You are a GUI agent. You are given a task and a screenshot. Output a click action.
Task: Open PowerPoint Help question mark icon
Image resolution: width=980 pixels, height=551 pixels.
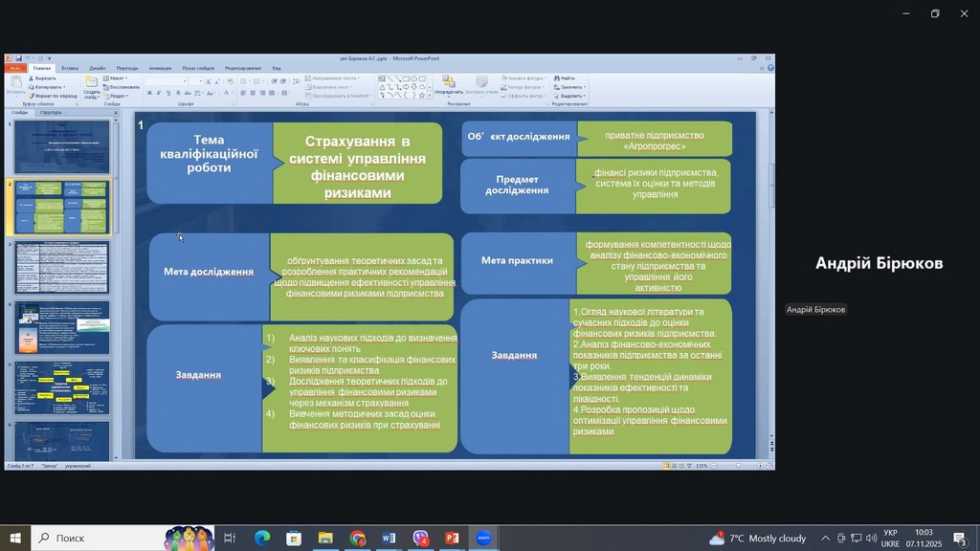pyautogui.click(x=769, y=68)
